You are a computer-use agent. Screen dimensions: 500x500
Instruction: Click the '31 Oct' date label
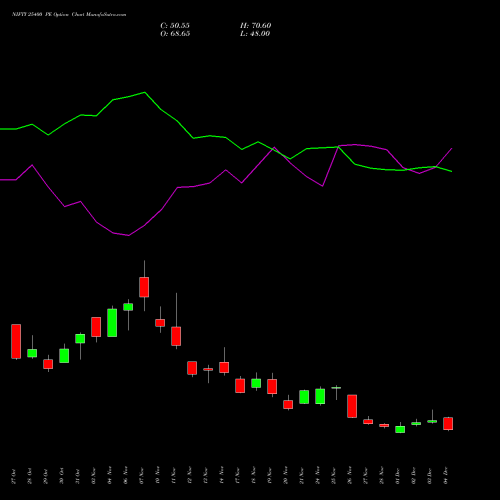[78, 476]
